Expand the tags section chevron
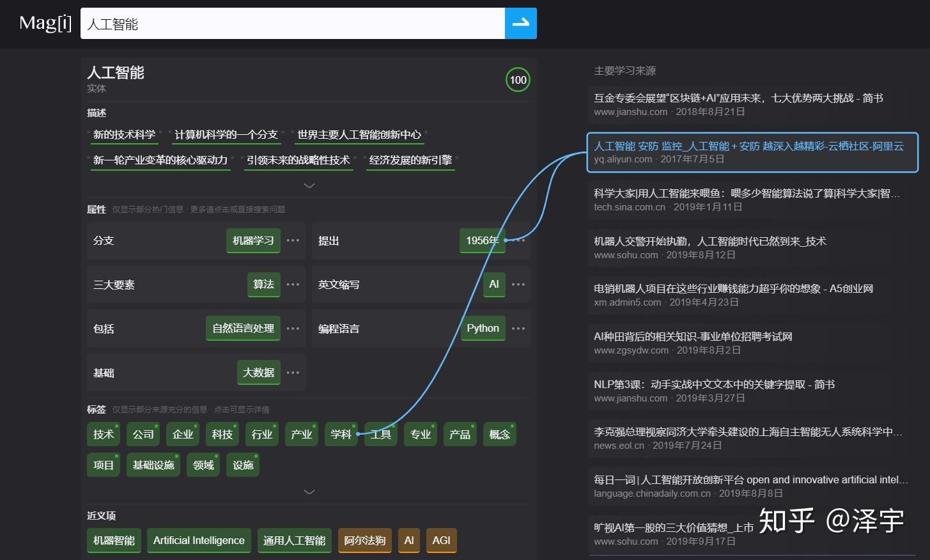The width and height of the screenshot is (930, 560). click(309, 492)
